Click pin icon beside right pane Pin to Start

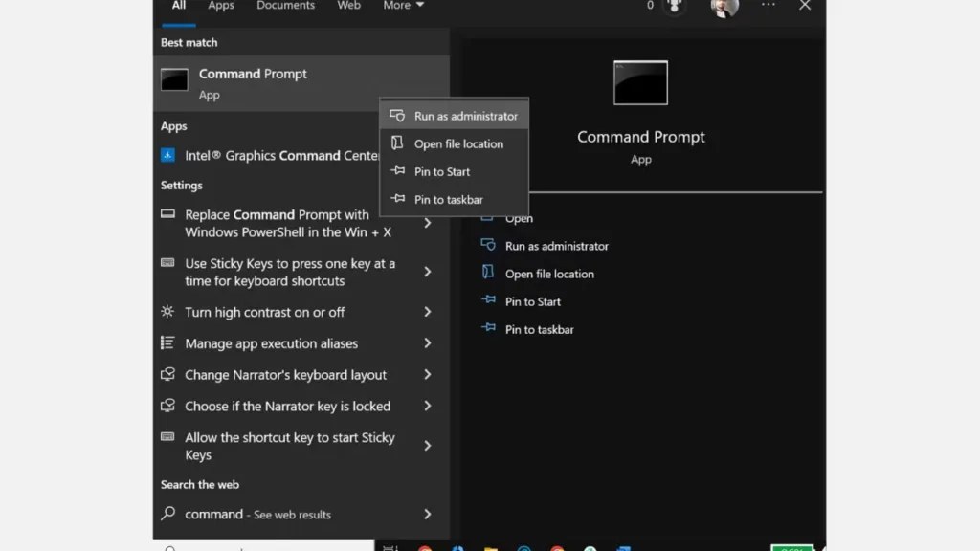(488, 299)
